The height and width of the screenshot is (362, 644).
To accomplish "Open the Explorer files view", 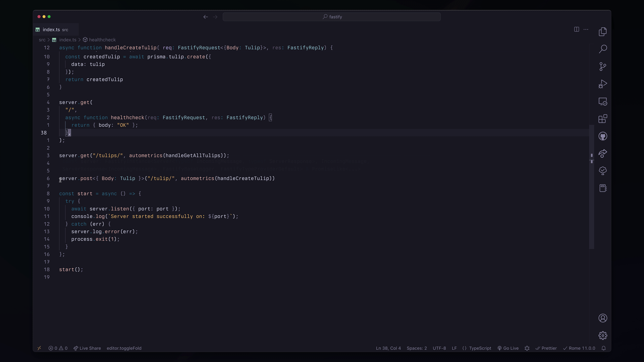I will click(603, 32).
